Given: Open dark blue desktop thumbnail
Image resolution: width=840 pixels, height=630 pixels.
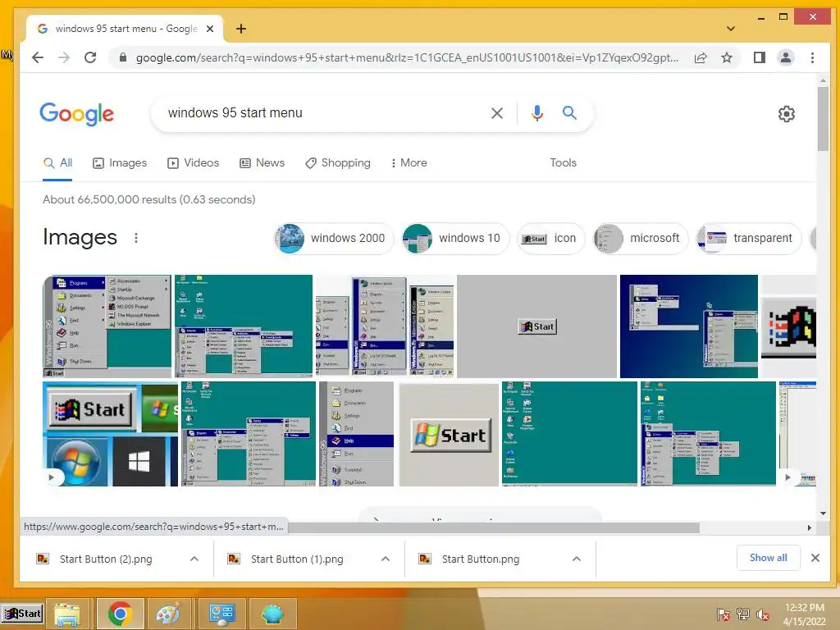Looking at the screenshot, I should (689, 326).
